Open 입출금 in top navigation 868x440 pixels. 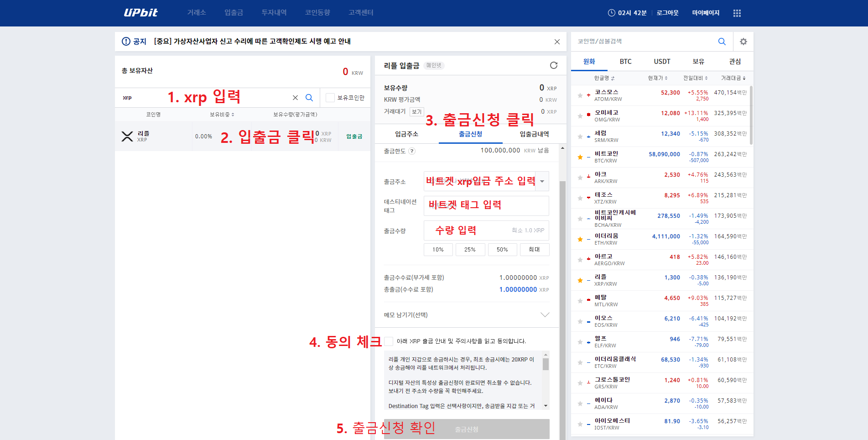coord(234,13)
